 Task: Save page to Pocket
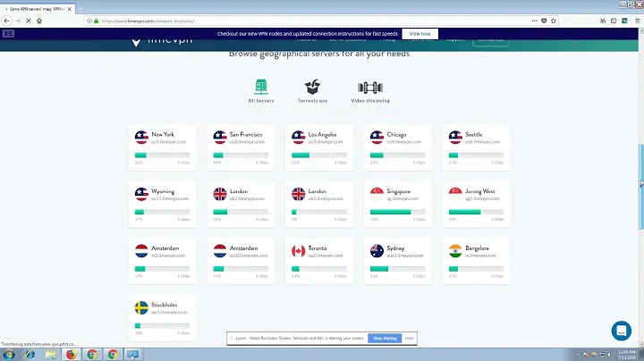coord(544,21)
